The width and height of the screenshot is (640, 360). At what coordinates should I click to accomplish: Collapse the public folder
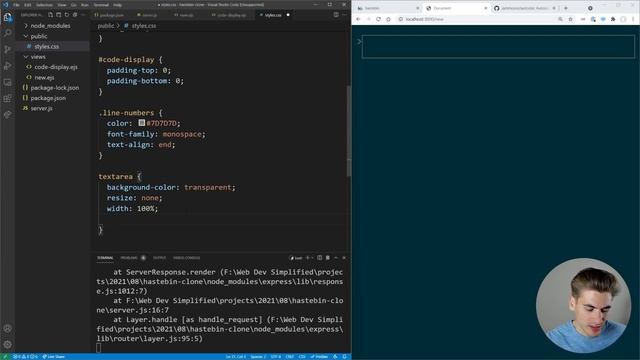52,36
